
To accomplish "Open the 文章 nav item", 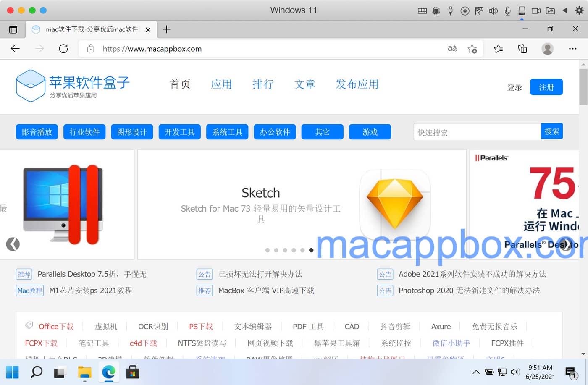I will point(304,84).
